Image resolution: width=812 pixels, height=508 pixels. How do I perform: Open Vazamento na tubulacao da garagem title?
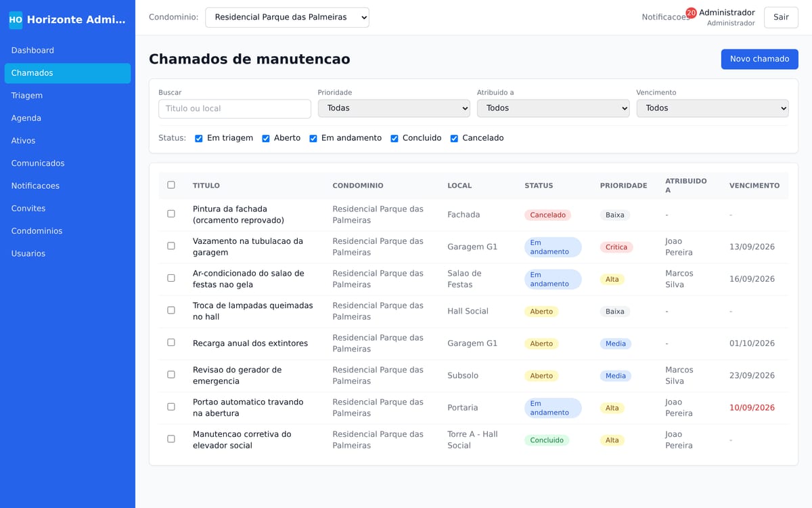(248, 247)
